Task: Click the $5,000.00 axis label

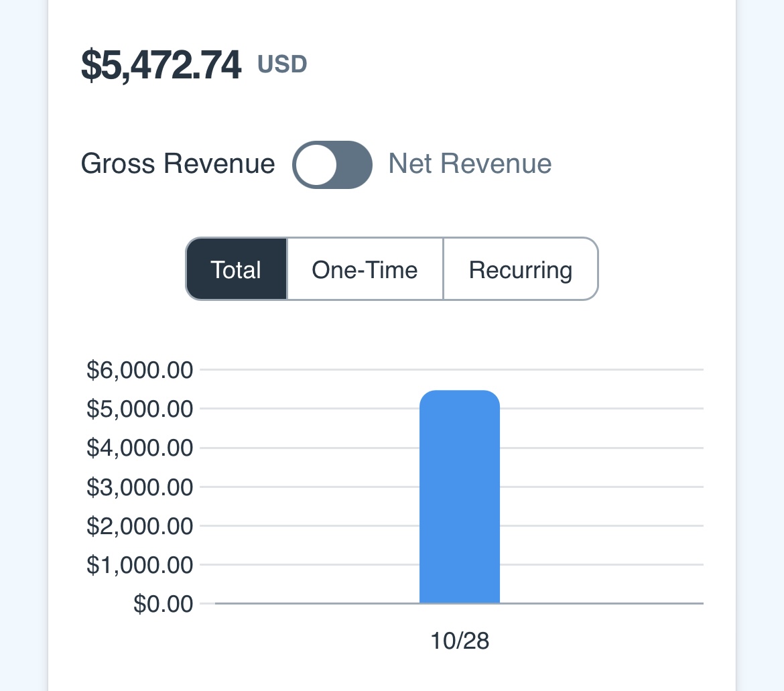Action: tap(139, 408)
